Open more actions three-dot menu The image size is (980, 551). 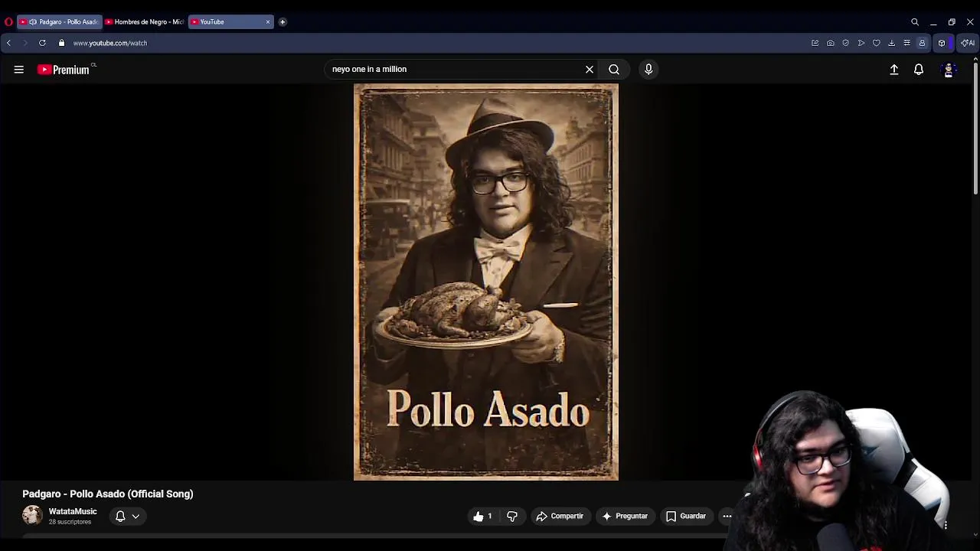pyautogui.click(x=727, y=517)
